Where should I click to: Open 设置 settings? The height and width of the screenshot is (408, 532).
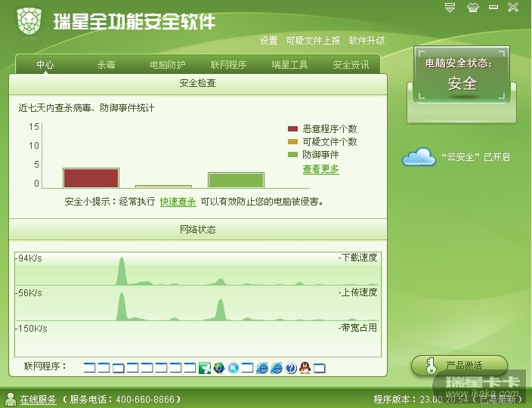pos(269,41)
